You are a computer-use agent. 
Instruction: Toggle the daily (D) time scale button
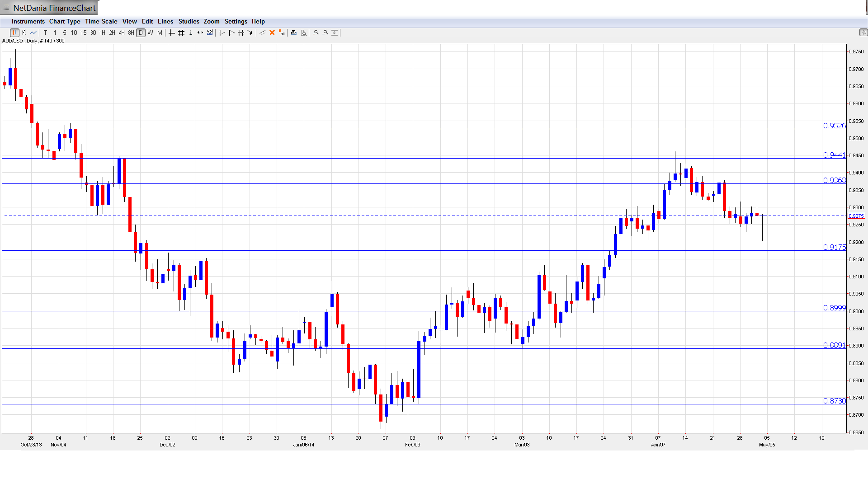coord(141,33)
